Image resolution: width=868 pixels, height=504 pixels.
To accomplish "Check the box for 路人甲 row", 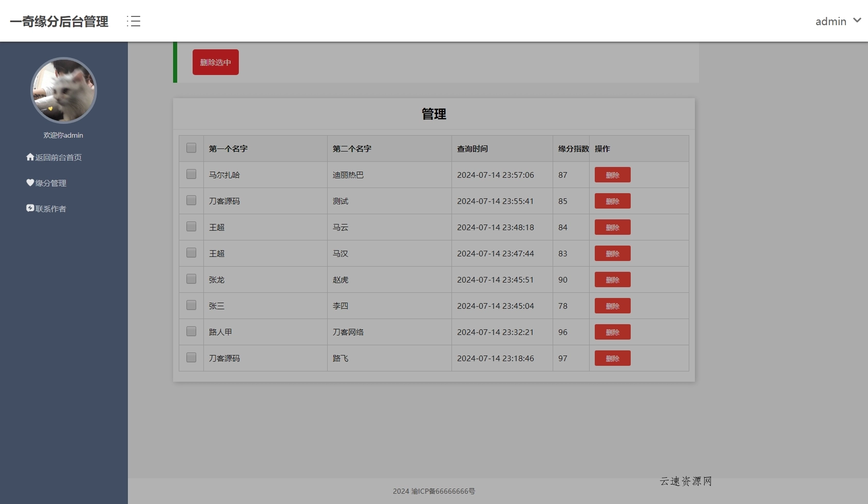I will pos(191,331).
